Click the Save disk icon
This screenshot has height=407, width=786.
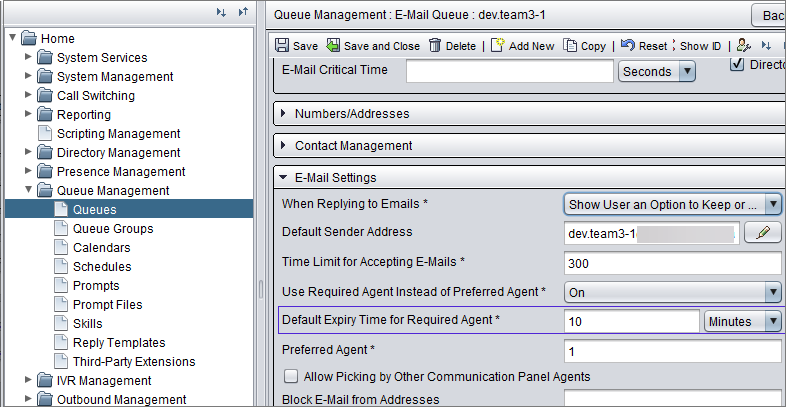[x=282, y=46]
